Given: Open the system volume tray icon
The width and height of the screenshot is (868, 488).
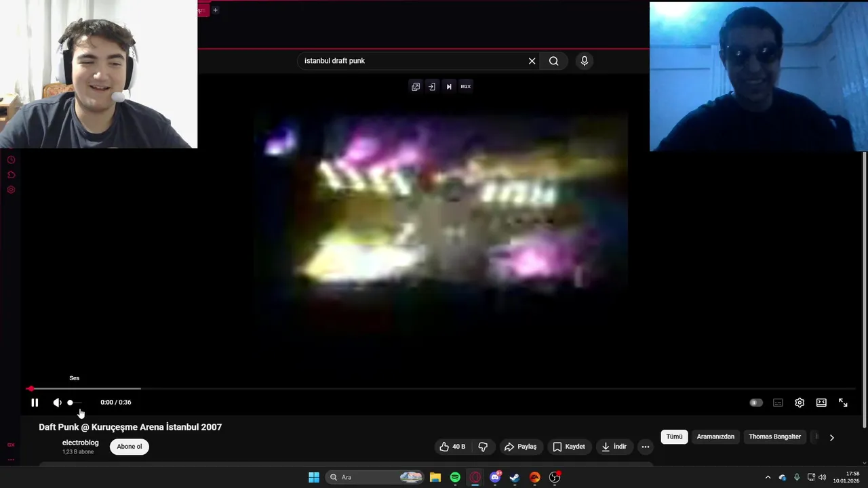Looking at the screenshot, I should (x=823, y=477).
